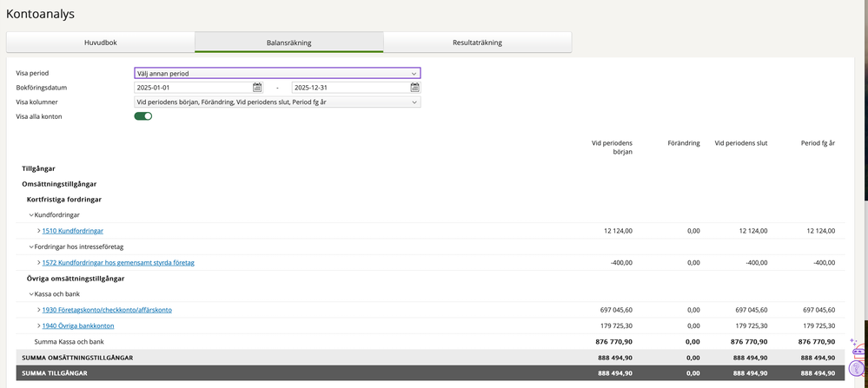Select the Balansräkning tab
Screen dimensions: 868x388
[x=288, y=43]
